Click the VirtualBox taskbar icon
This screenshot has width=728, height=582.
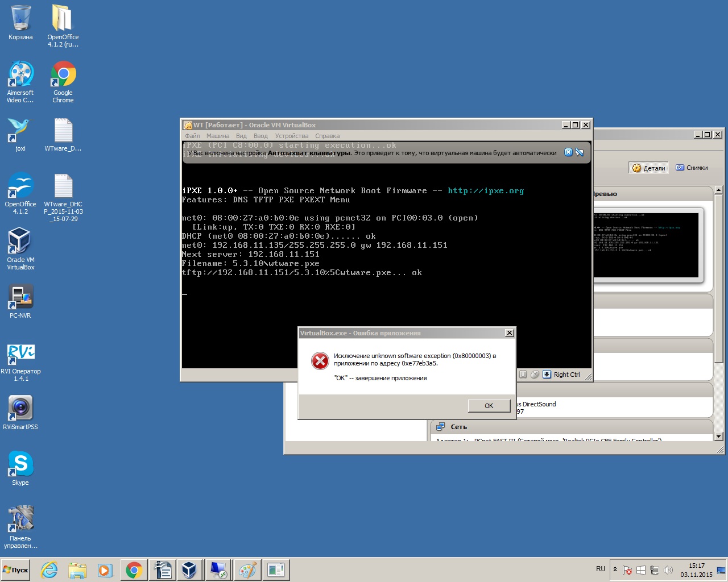(189, 570)
